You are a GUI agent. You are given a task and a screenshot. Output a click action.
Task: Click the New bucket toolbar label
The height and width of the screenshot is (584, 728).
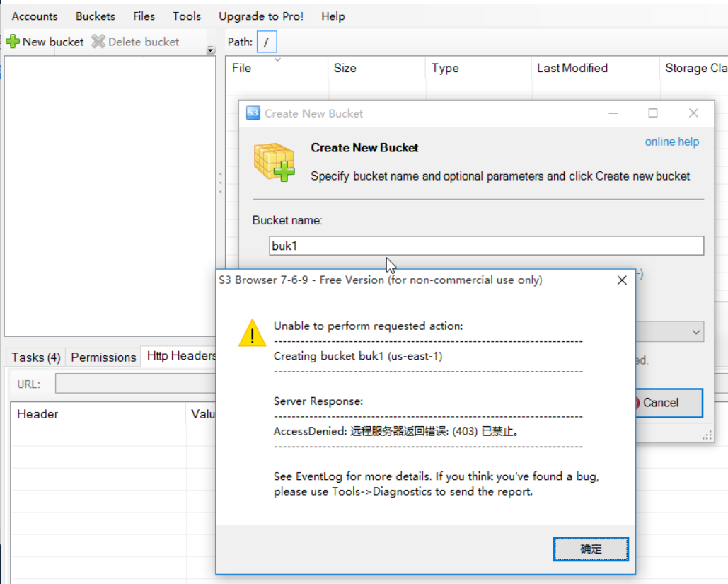(53, 42)
